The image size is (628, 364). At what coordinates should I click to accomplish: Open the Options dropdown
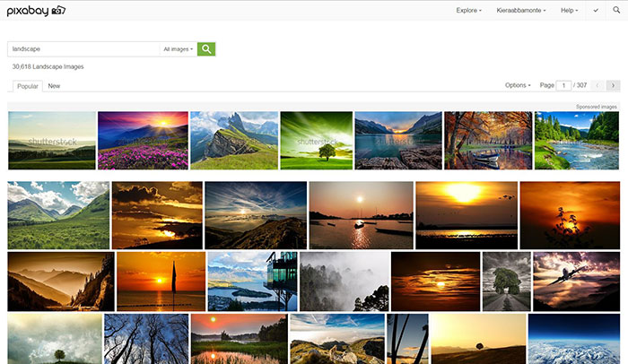(x=518, y=85)
